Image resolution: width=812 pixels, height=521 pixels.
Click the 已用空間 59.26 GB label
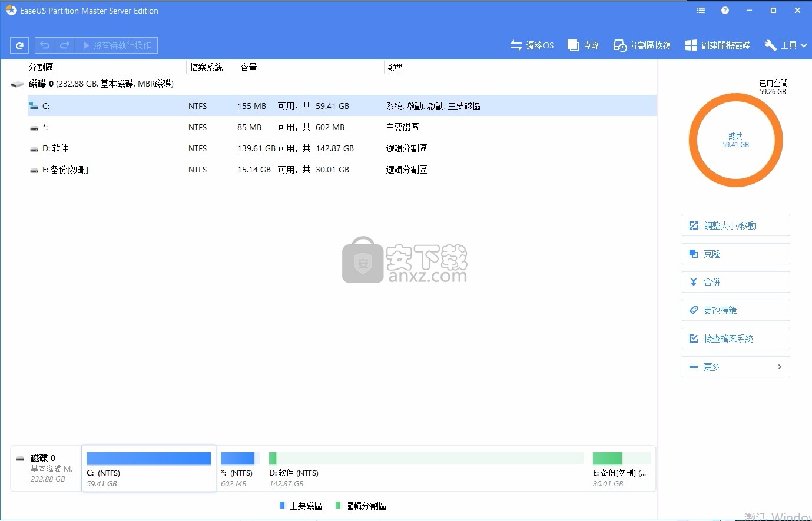tap(773, 87)
